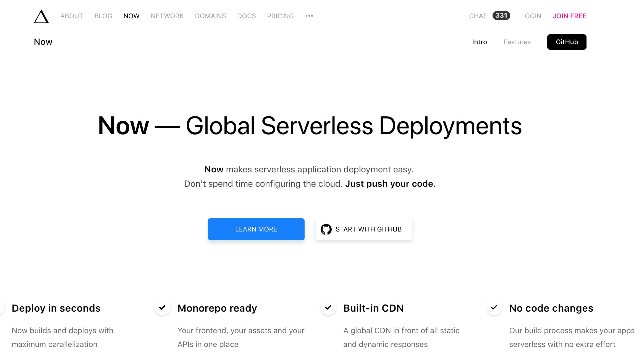Click checkmark beside Monorepo ready
This screenshot has width=644, height=363.
(x=162, y=307)
